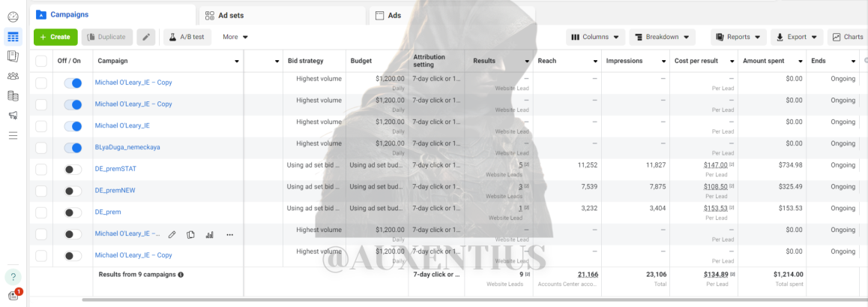Switch to the Ads tab
Screen dimensions: 868x307
(x=452, y=16)
